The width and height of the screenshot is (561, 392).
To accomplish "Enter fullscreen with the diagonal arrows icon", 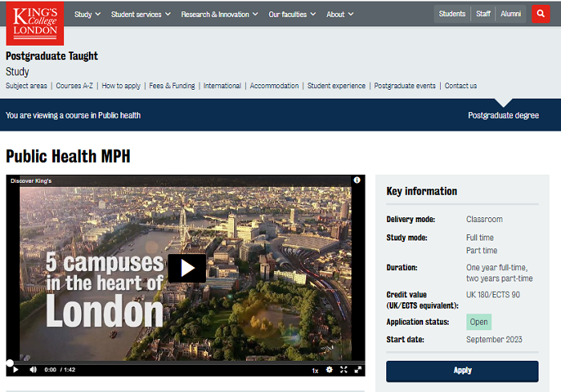I will click(358, 370).
